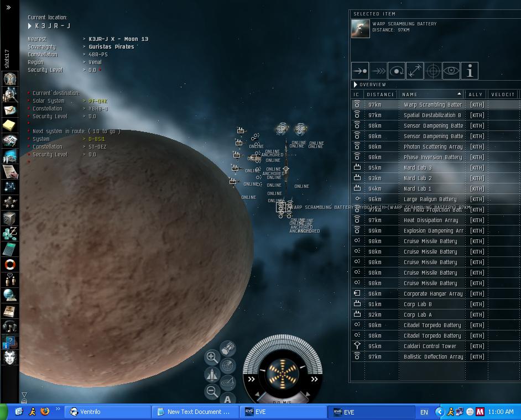Sort overview by the Ally column
This screenshot has width=521, height=420.
click(x=476, y=95)
